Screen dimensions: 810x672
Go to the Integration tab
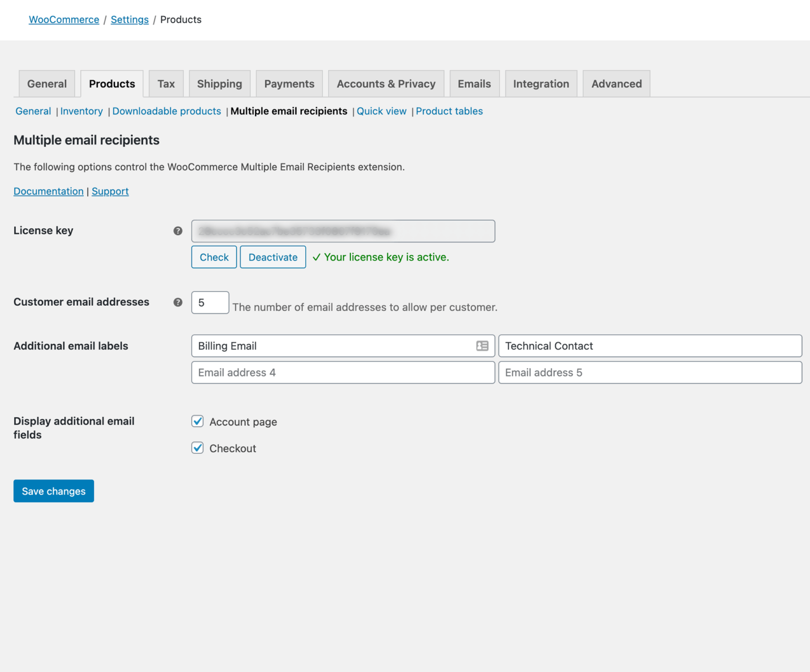[x=541, y=83]
